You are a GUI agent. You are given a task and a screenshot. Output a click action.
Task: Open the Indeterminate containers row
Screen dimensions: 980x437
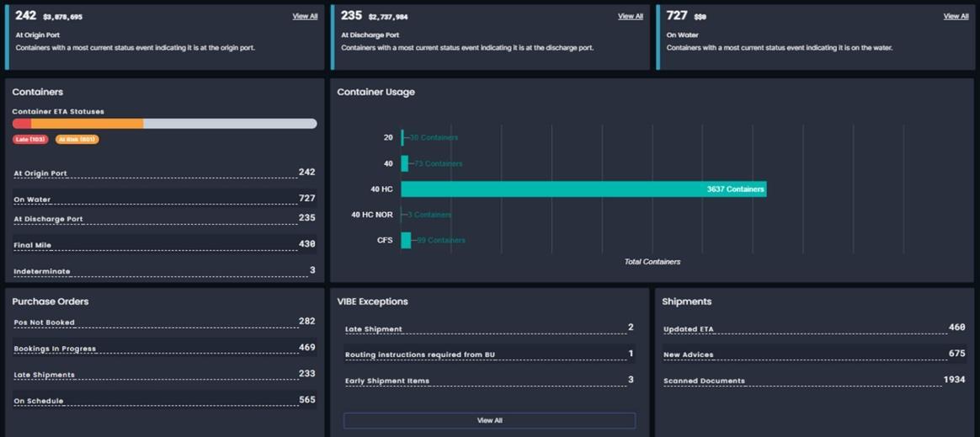coord(164,270)
